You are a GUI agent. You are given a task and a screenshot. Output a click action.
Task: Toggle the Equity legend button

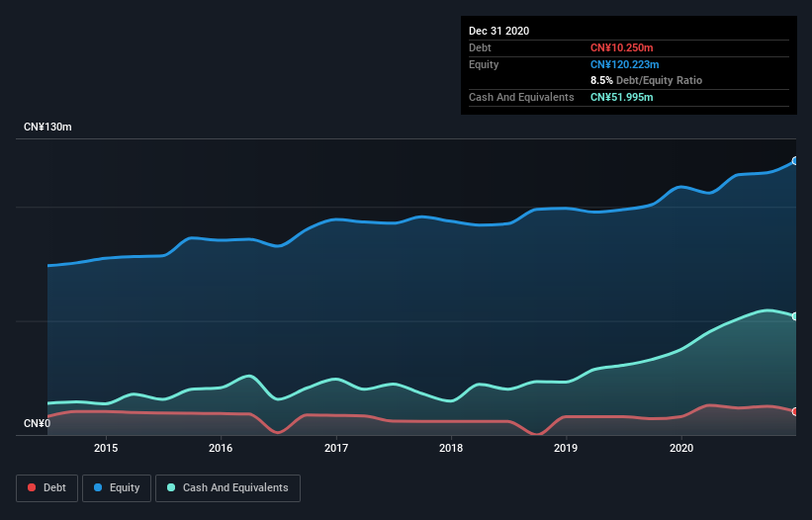point(117,488)
